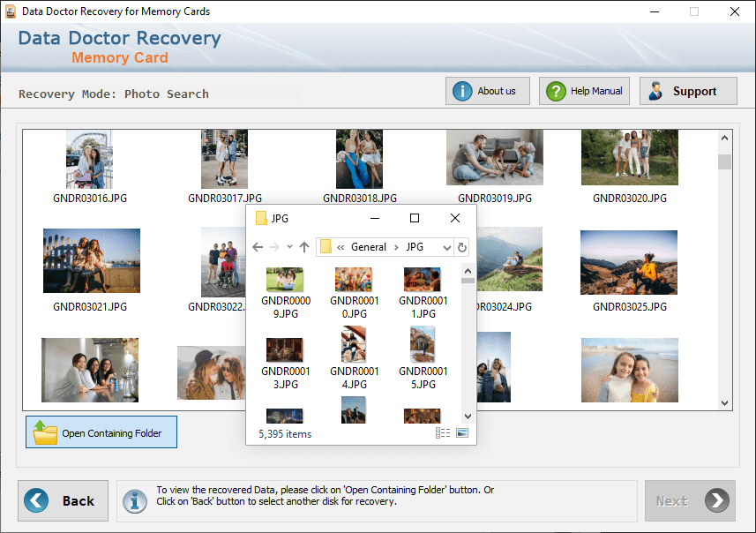756x533 pixels.
Task: Click the disabled Next button
Action: 690,500
